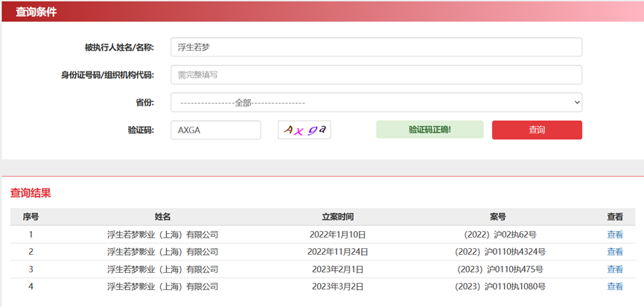Open 查看 link for case 沪0110执475号
The image size is (644, 307).
pyautogui.click(x=615, y=269)
